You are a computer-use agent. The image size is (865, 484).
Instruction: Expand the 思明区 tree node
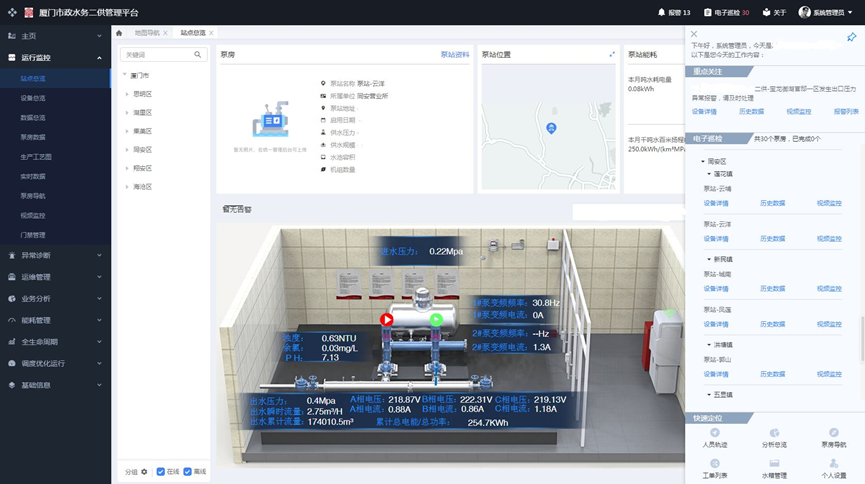point(127,93)
